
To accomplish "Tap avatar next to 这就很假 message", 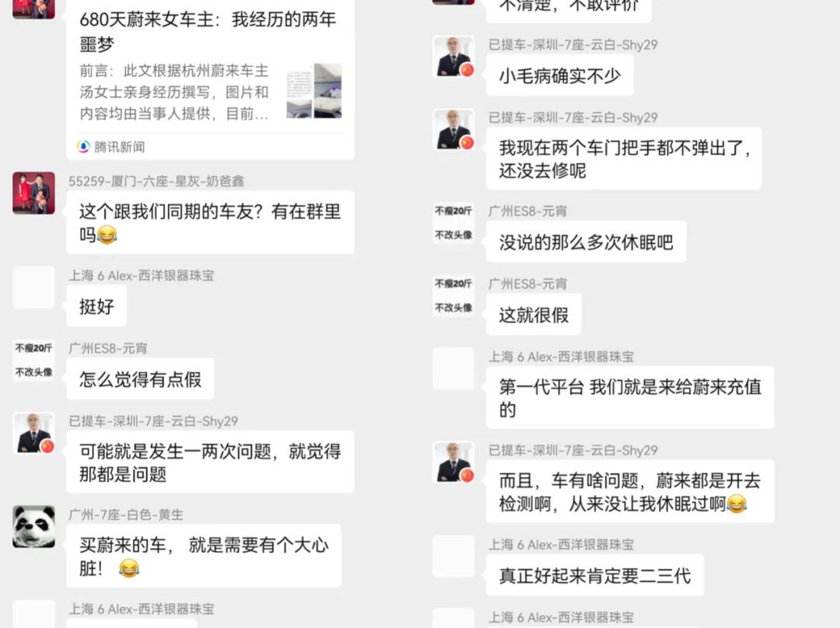I will click(x=453, y=296).
